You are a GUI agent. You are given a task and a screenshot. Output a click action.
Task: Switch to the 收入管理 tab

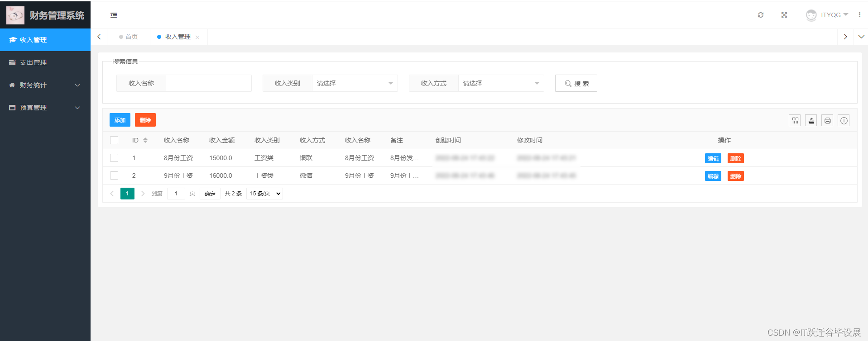point(177,37)
